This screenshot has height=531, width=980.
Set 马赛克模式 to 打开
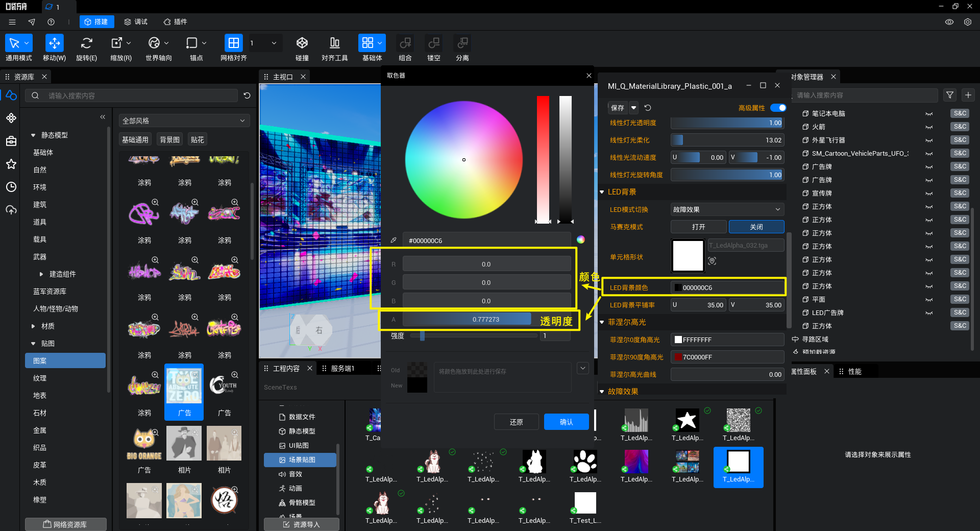pos(699,227)
